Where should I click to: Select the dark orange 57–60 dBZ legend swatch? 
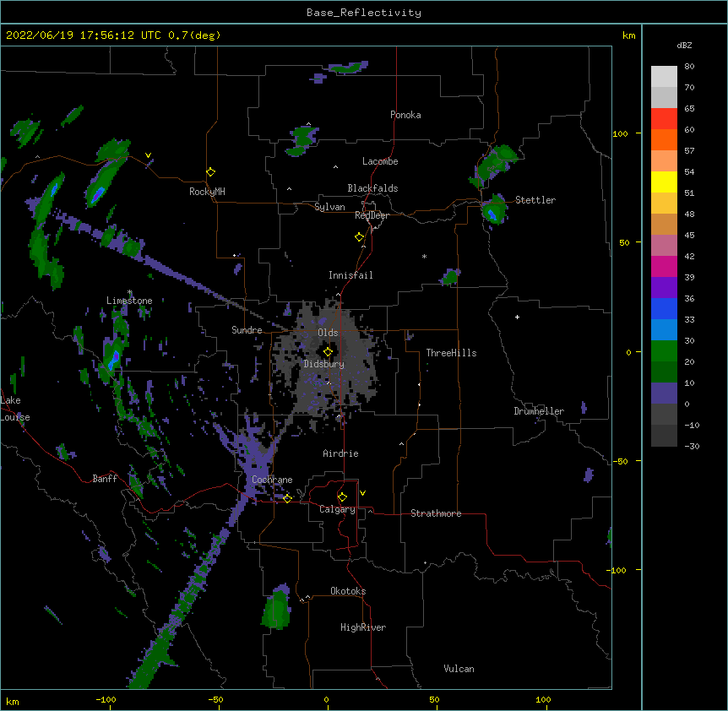coord(664,140)
